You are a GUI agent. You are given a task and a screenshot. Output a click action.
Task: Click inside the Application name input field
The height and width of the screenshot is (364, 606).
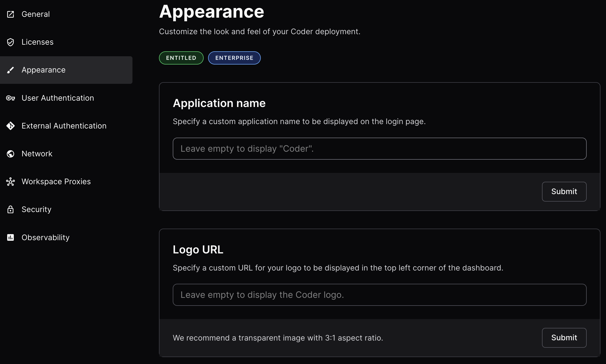[x=379, y=149]
